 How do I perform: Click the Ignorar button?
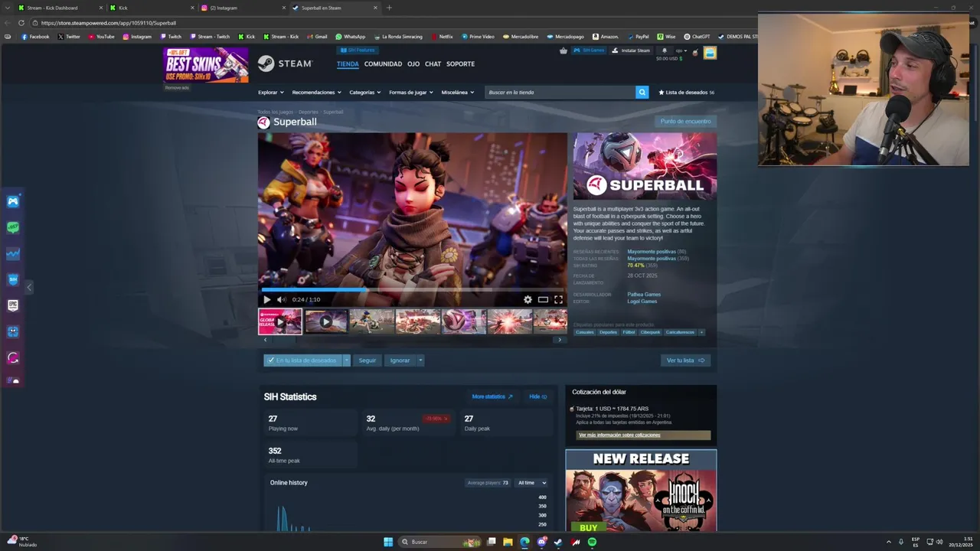pos(400,360)
